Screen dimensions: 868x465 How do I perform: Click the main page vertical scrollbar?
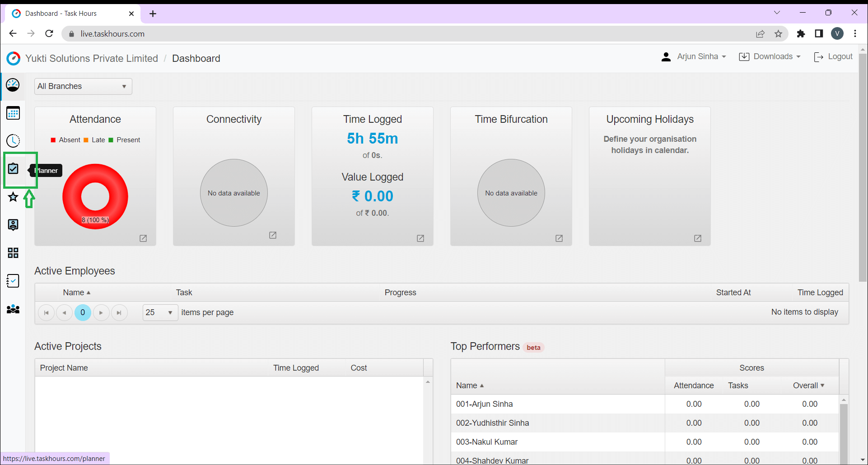tap(863, 167)
